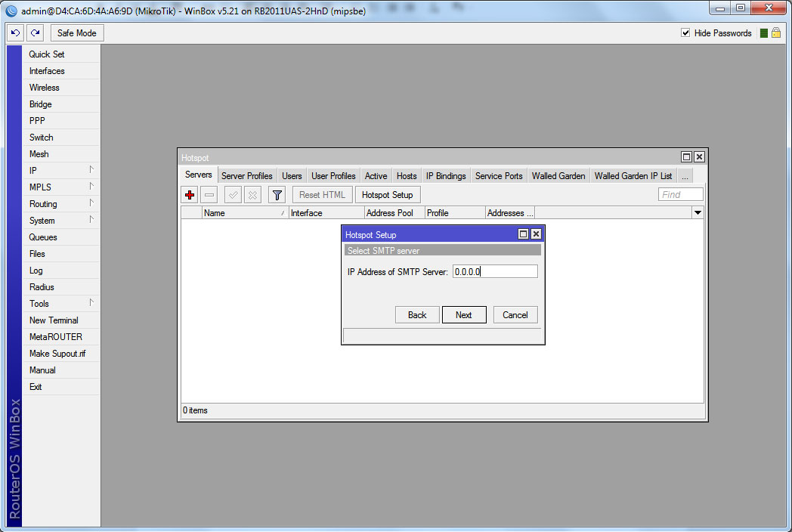Open the column selection dropdown arrow
The image size is (792, 532).
(697, 212)
